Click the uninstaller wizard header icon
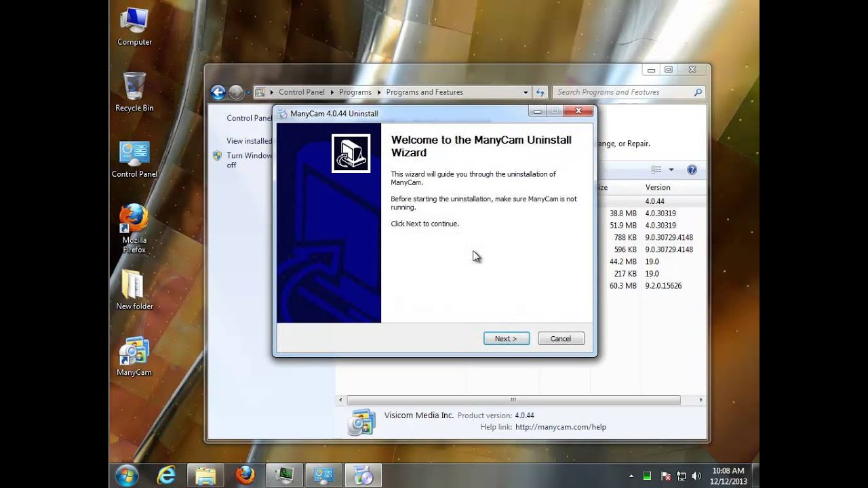 tap(351, 153)
